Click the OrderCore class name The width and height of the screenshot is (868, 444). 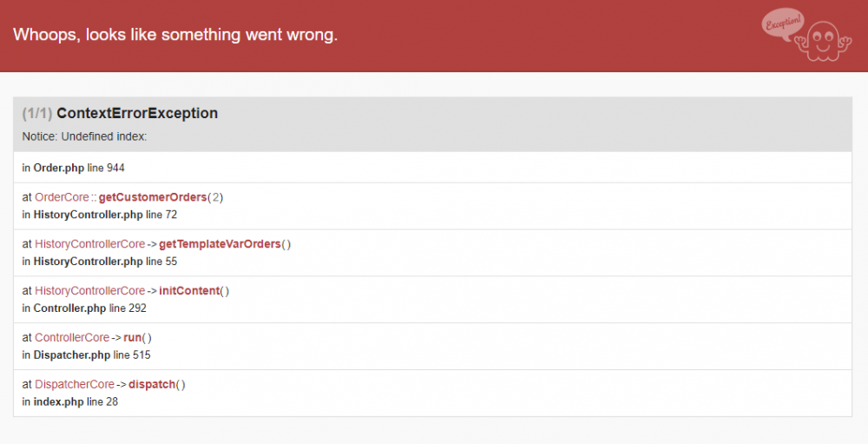[62, 197]
